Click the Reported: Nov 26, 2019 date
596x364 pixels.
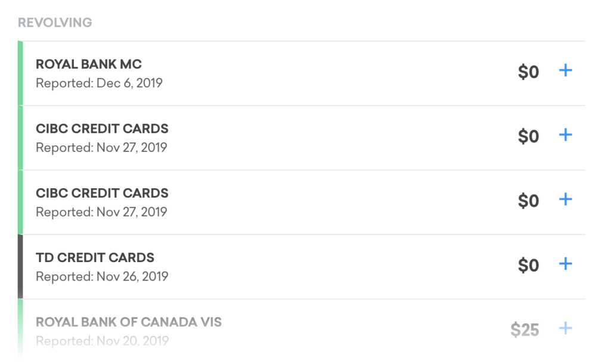[102, 276]
